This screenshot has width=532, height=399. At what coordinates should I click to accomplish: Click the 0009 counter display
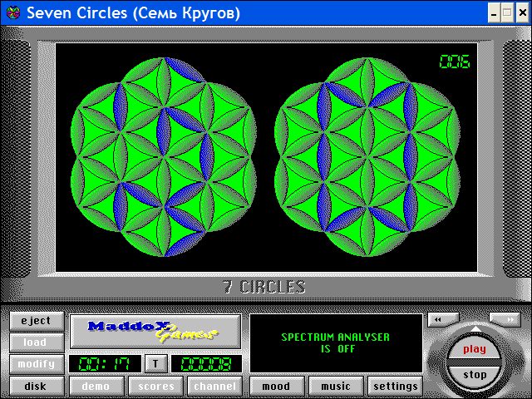207,364
